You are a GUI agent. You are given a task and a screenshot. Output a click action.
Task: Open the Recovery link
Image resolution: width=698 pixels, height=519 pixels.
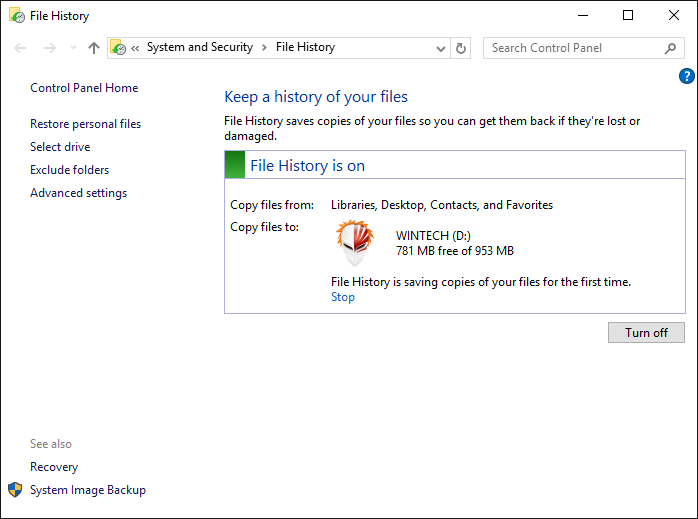pos(54,467)
